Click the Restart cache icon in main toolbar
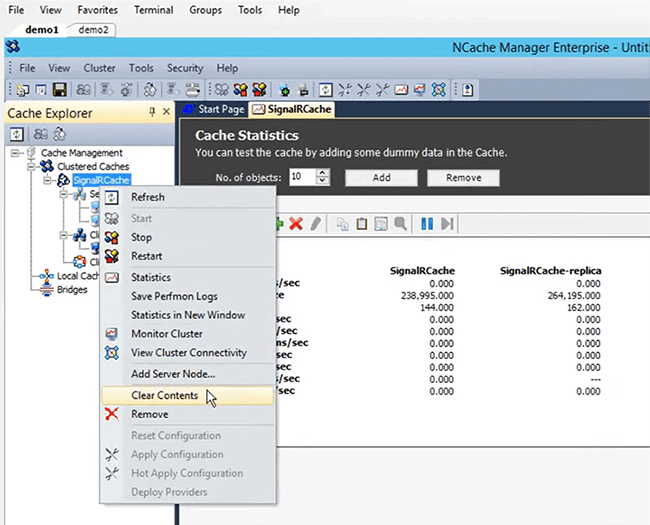The width and height of the screenshot is (650, 525). pos(260,90)
